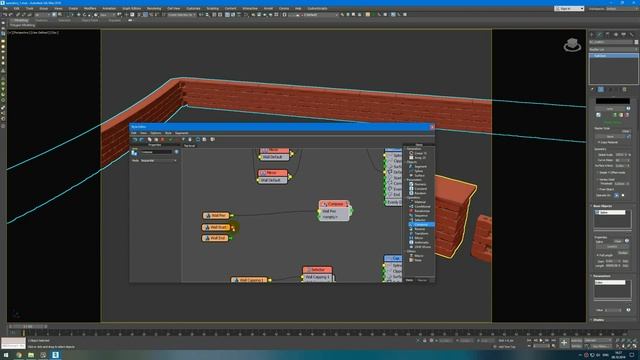Open the Modifiers menu in 3ds Max

pos(90,9)
